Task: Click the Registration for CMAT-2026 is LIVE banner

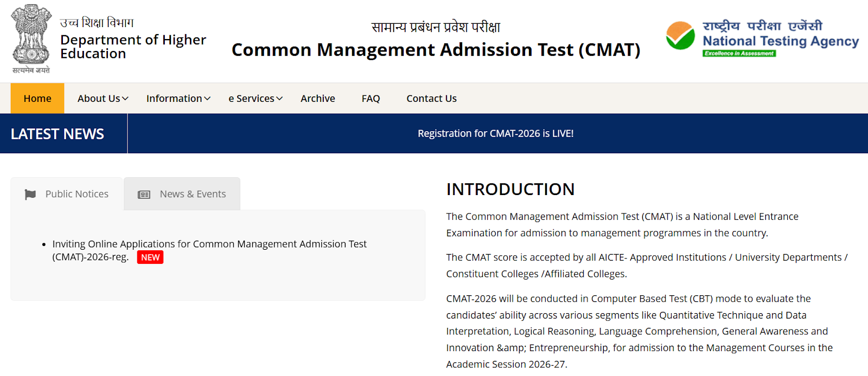Action: 495,133
